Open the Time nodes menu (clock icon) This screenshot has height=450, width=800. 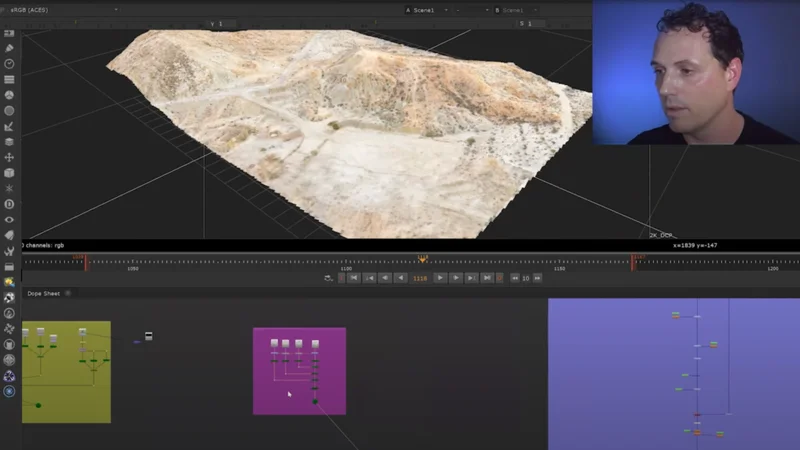(9, 64)
